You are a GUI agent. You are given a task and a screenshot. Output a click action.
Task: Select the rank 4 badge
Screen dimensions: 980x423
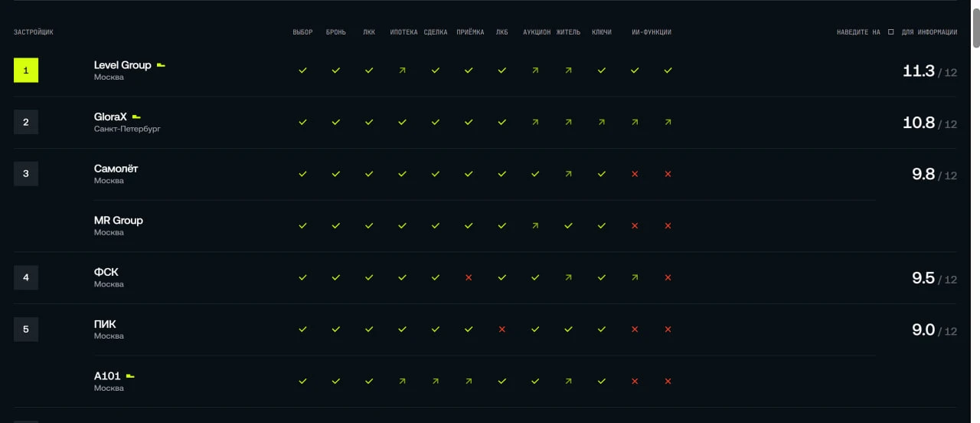pyautogui.click(x=26, y=277)
